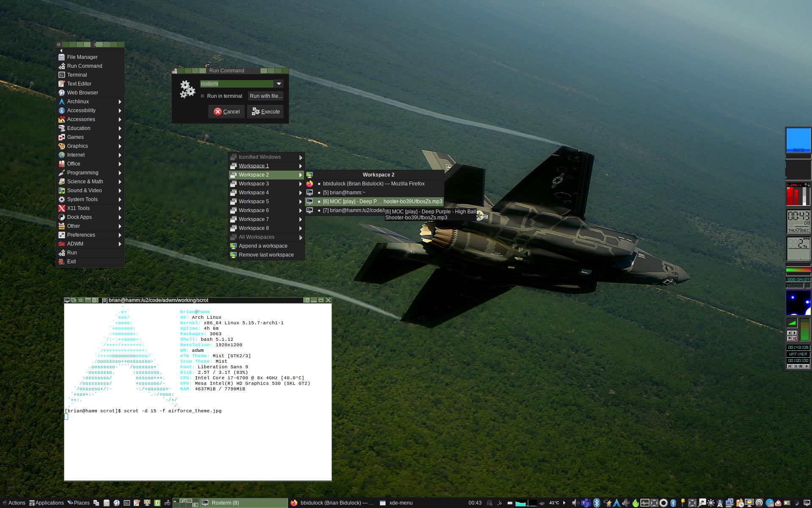Click the Run entry near menu bottom
Viewport: 812px width, 508px height.
point(90,253)
